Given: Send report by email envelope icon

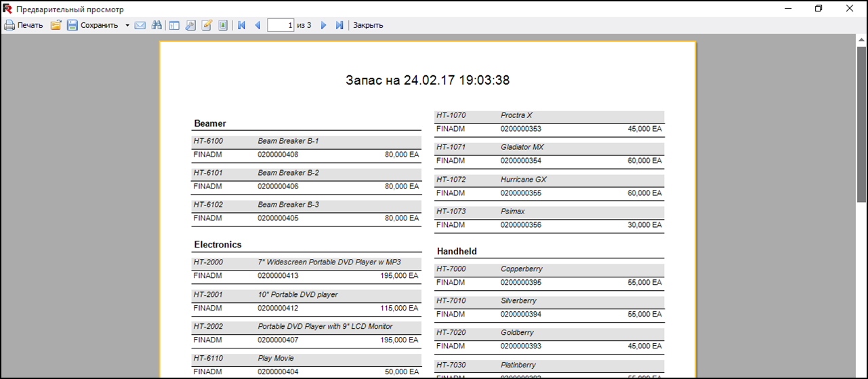Looking at the screenshot, I should click(x=140, y=25).
